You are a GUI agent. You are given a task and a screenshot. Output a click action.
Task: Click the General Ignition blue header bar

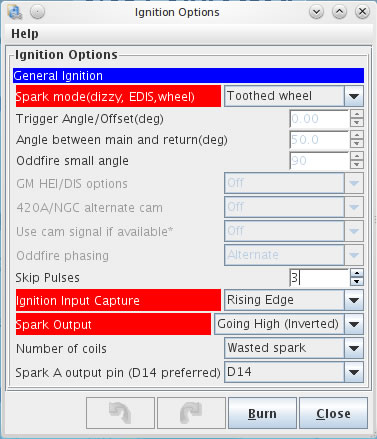[188, 76]
